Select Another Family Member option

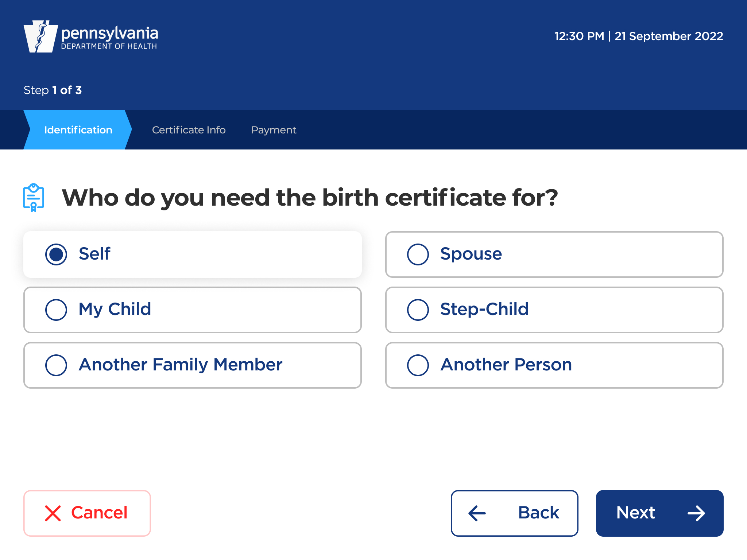(56, 365)
